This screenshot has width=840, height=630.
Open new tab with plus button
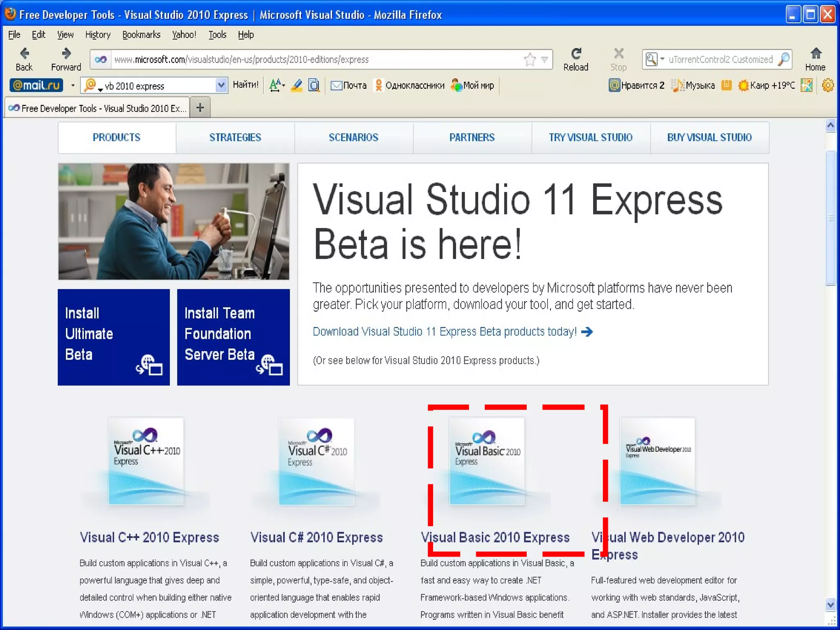pos(200,108)
